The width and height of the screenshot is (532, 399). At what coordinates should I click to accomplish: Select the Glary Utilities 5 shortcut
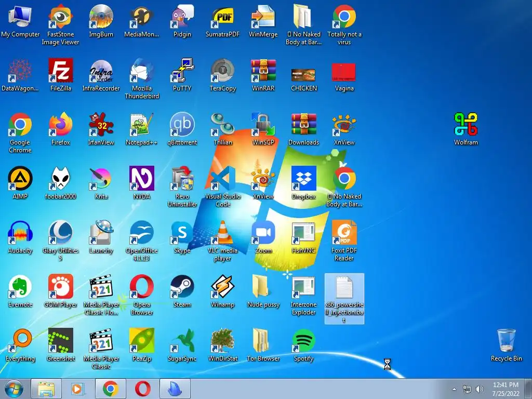click(60, 241)
